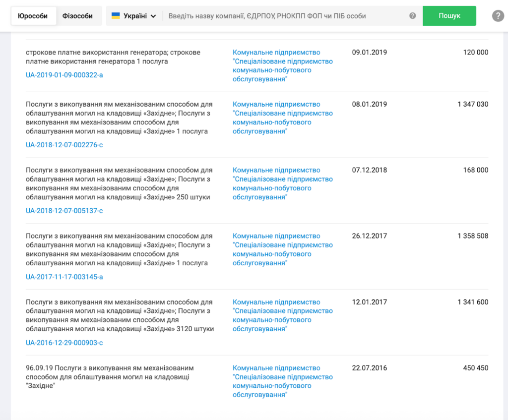Open Комунальне підприємство link dated 07.12.2018
The image size is (508, 420).
(282, 183)
